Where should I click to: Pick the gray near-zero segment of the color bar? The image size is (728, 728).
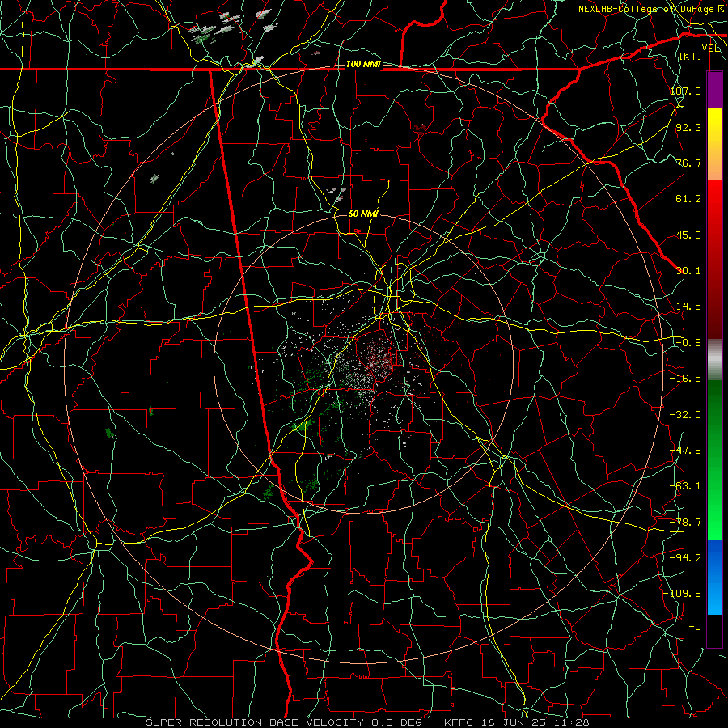pyautogui.click(x=714, y=360)
